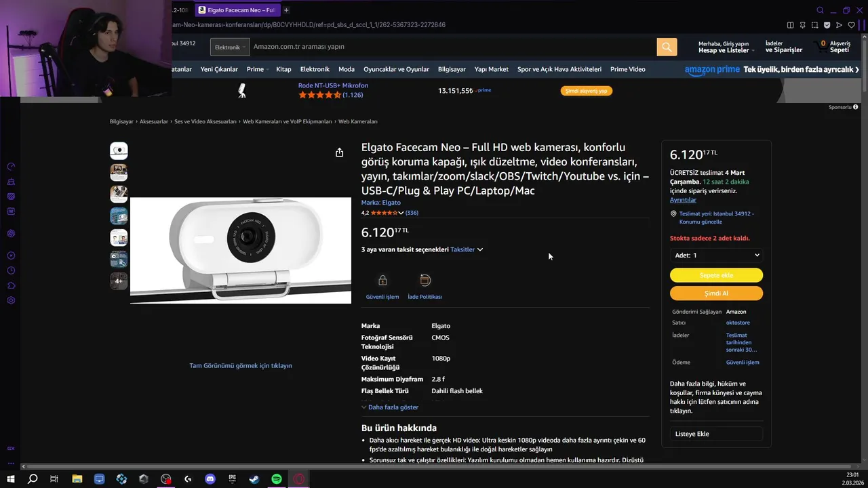This screenshot has width=868, height=488.
Task: Click the Opera tab search magnifier icon
Action: [820, 10]
